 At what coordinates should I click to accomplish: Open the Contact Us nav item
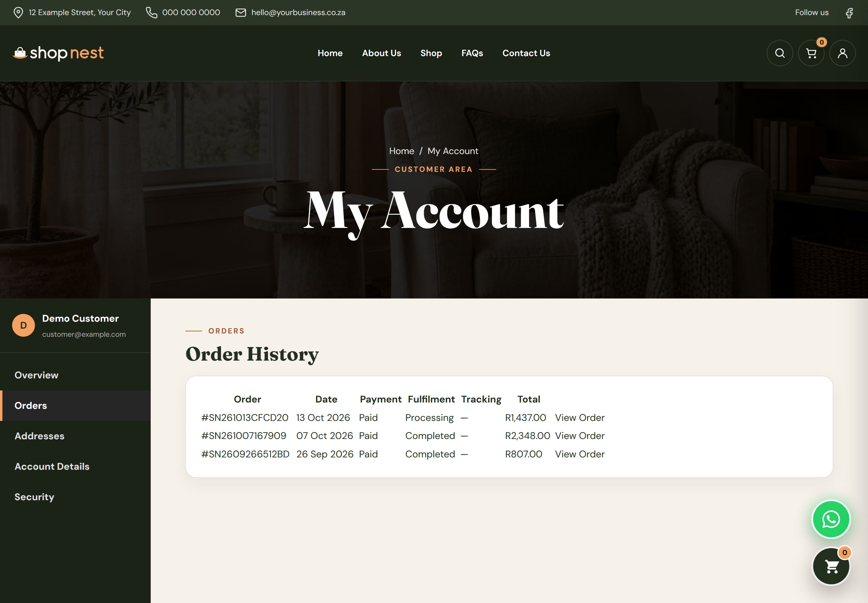[x=526, y=53]
